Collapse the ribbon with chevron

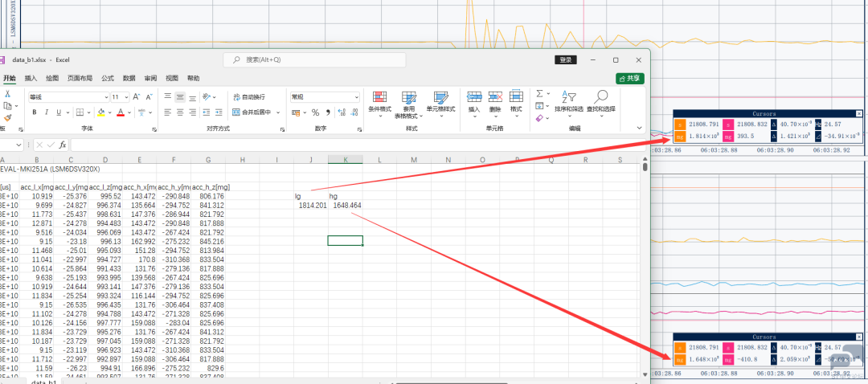(x=640, y=128)
